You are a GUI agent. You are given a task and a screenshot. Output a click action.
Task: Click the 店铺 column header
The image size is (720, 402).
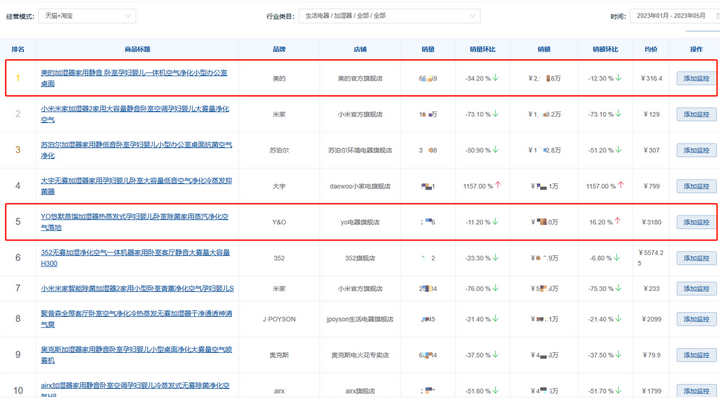coord(360,49)
